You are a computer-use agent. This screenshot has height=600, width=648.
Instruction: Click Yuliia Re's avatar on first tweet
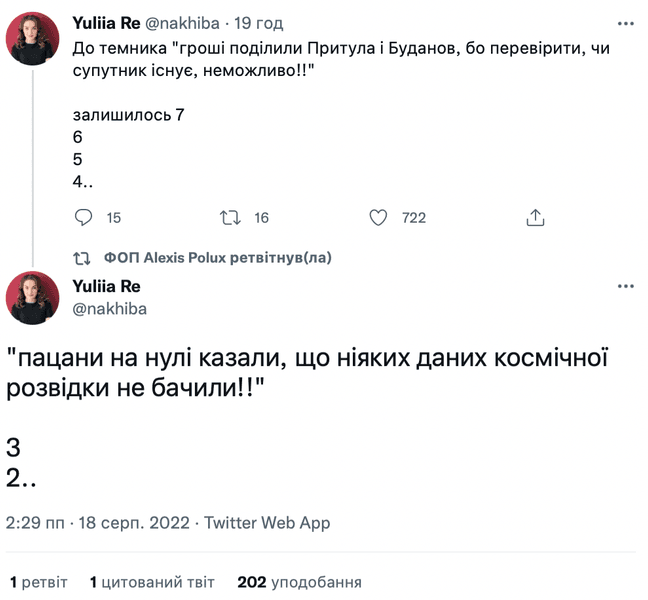point(32,39)
